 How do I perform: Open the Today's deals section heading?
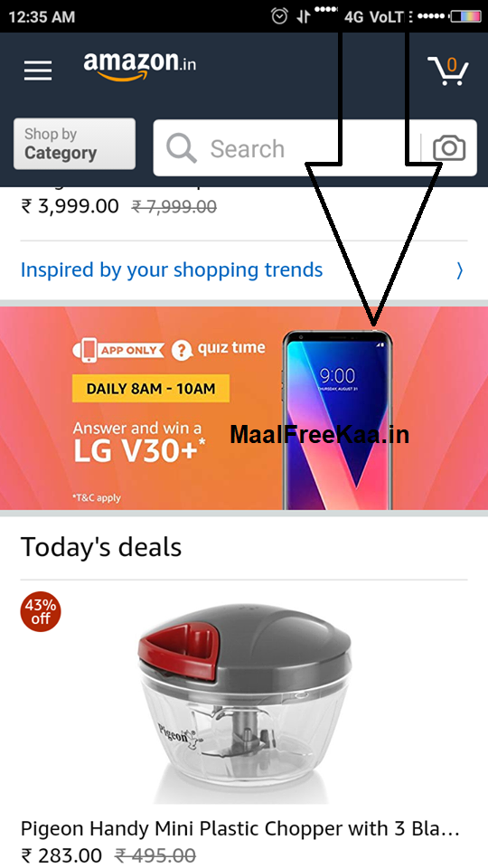(100, 547)
